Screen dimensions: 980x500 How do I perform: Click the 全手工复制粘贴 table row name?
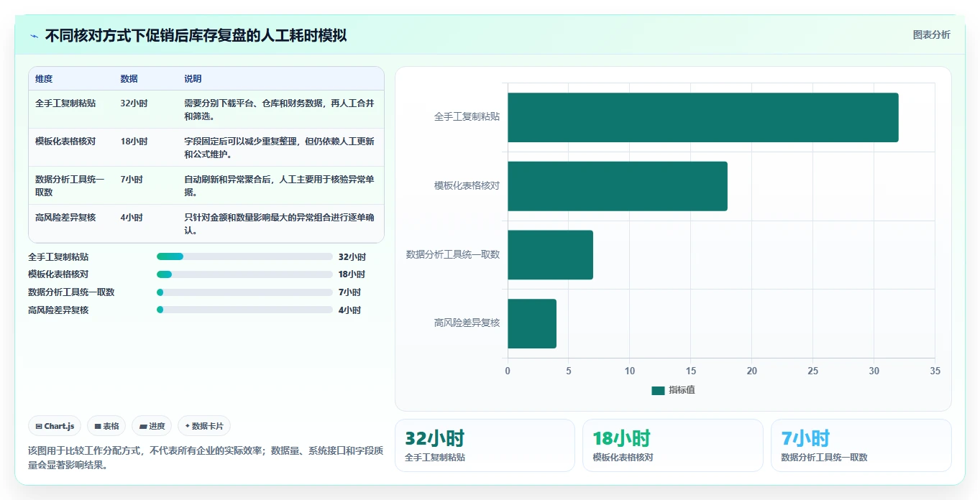point(65,103)
